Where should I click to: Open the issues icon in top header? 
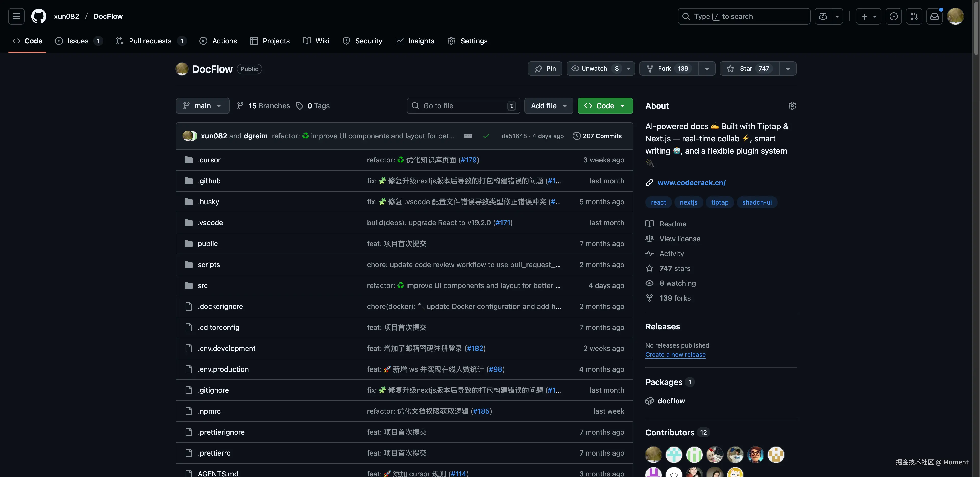tap(893, 16)
